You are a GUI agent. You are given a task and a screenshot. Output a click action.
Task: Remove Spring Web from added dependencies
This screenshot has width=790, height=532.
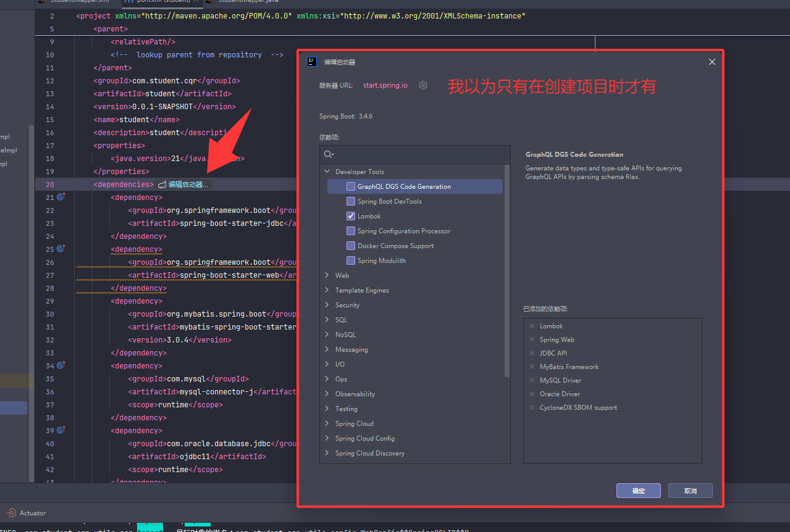coord(532,339)
